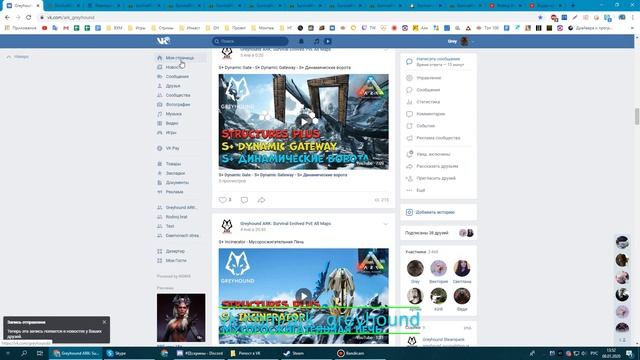Click the browser address bar
The width and height of the screenshot is (640, 360).
coord(286,18)
